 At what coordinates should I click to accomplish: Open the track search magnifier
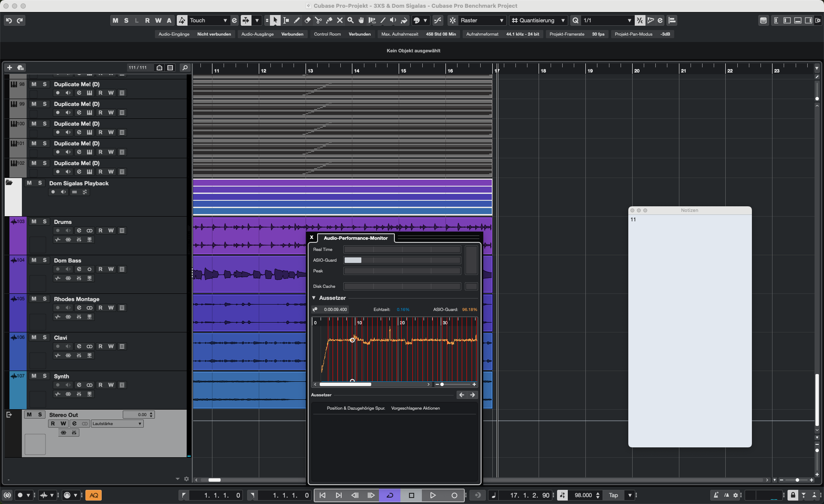pos(185,68)
